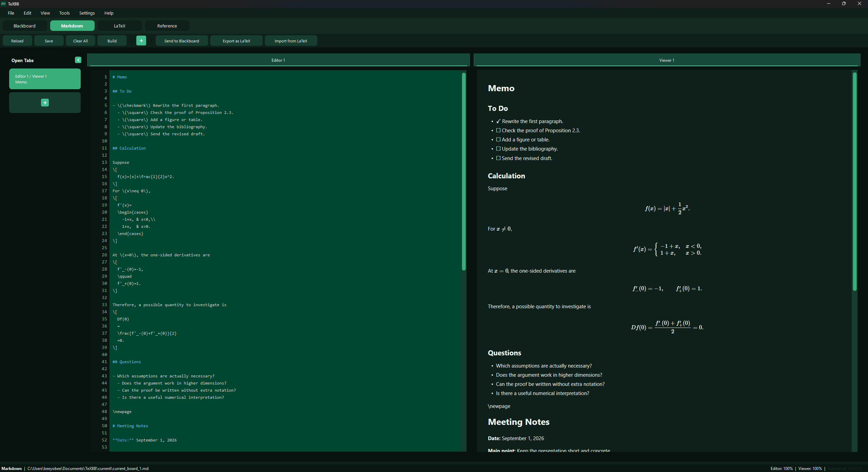Click the Save button
868x472 pixels.
49,41
